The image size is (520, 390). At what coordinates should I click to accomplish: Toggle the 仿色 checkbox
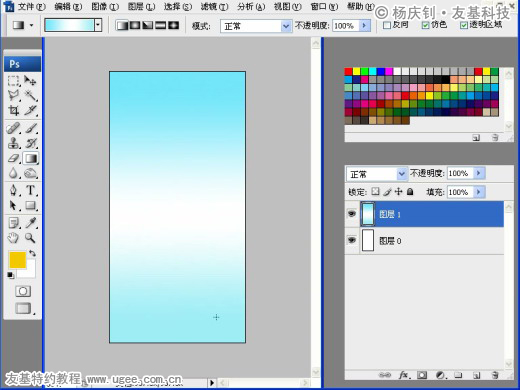click(x=425, y=25)
